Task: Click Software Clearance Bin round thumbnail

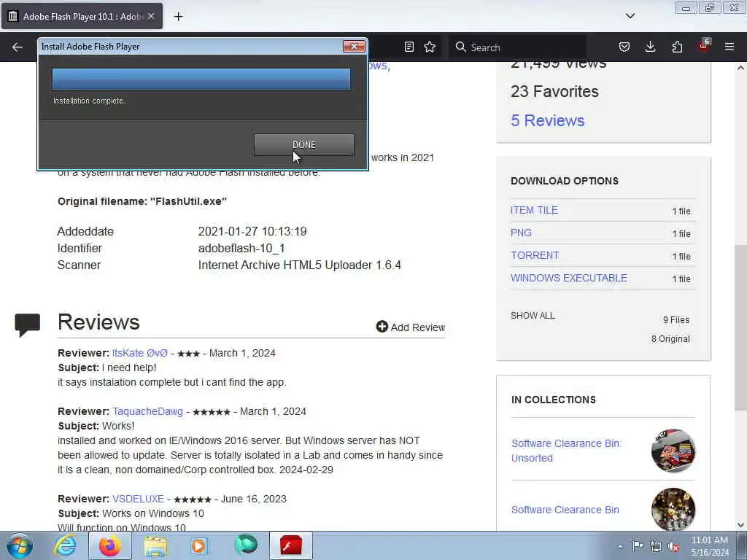Action: click(x=673, y=509)
